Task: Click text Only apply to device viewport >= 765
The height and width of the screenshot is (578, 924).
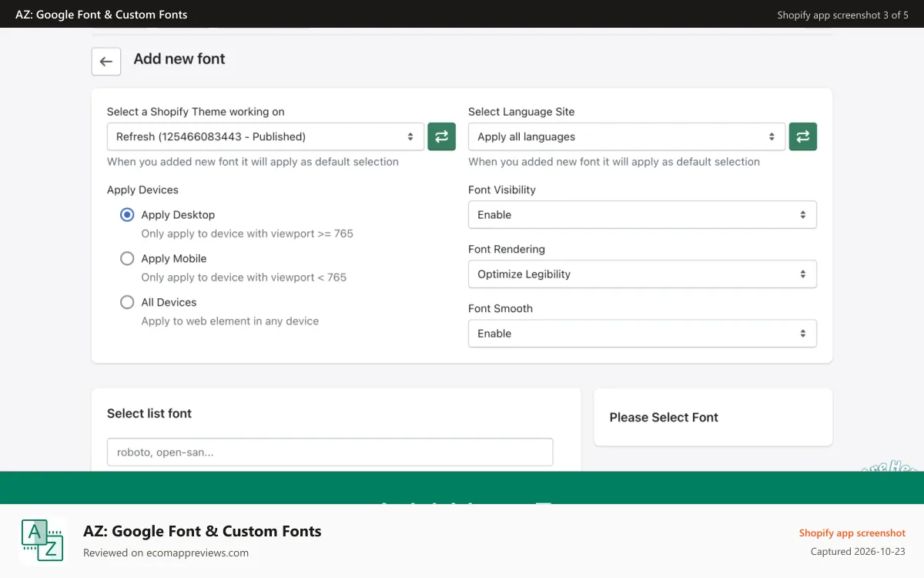Action: click(247, 234)
